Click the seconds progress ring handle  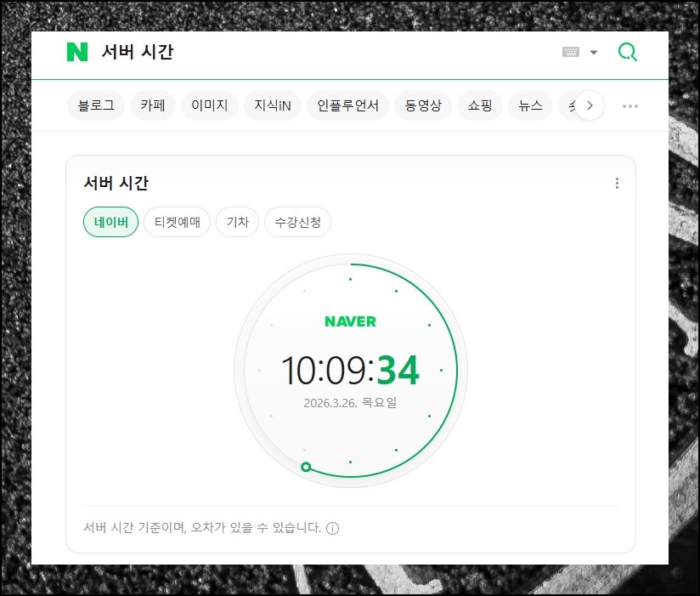tap(306, 467)
